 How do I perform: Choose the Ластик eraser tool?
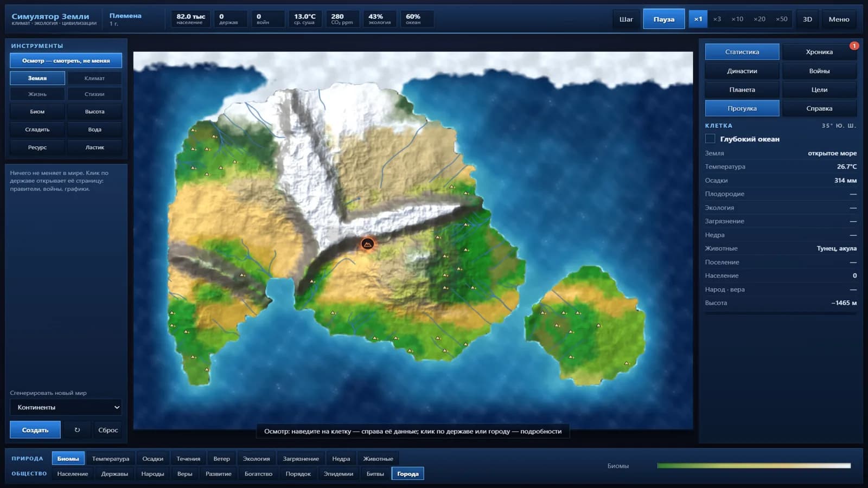click(x=94, y=147)
